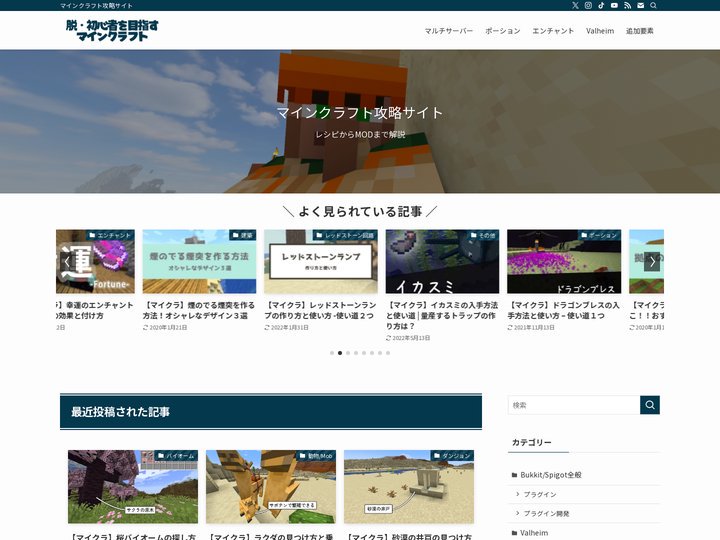Click the folder icon beside Bukkit/Spigot全般
The height and width of the screenshot is (540, 720).
point(514,475)
